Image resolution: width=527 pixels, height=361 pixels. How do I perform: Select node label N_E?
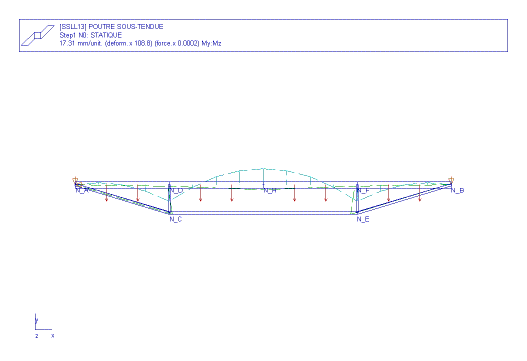(x=363, y=219)
